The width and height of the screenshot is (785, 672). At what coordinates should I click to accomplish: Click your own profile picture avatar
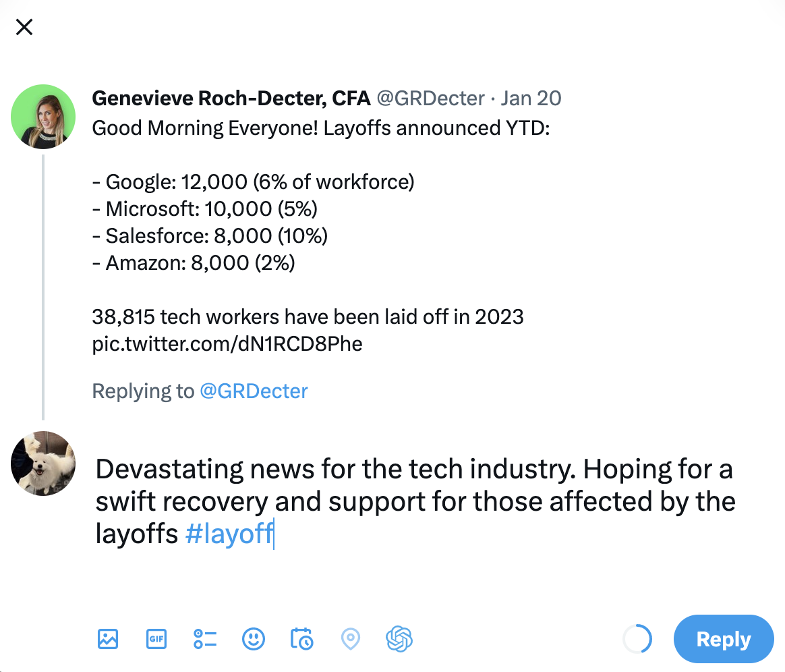[42, 464]
